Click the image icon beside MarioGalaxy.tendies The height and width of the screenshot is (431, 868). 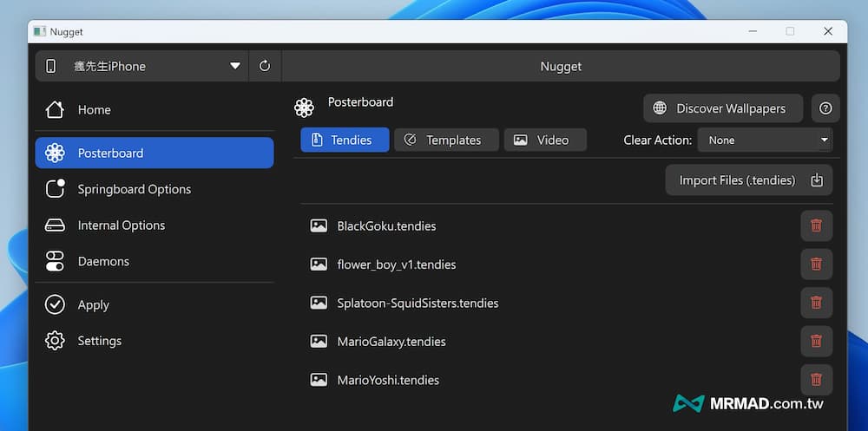[x=319, y=342]
